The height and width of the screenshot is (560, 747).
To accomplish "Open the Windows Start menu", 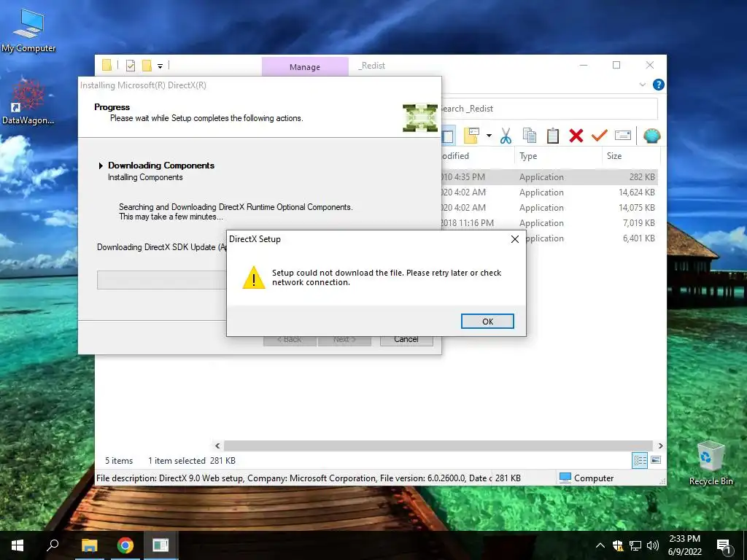I will 18,545.
